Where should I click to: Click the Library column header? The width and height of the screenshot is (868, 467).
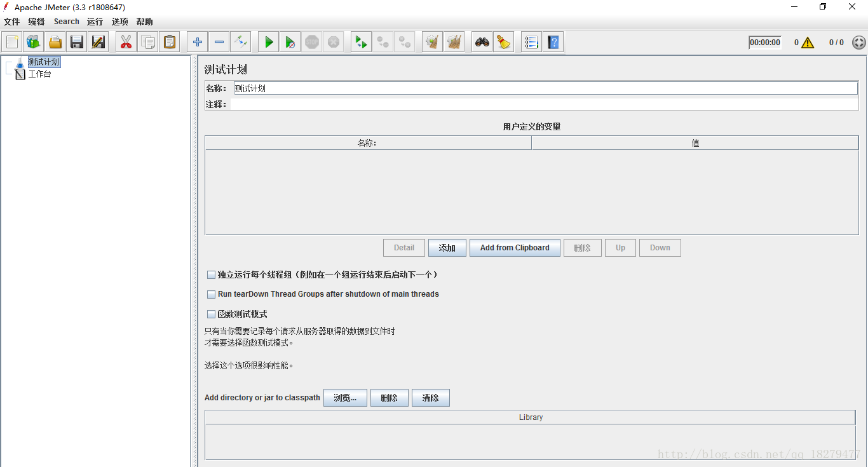531,417
